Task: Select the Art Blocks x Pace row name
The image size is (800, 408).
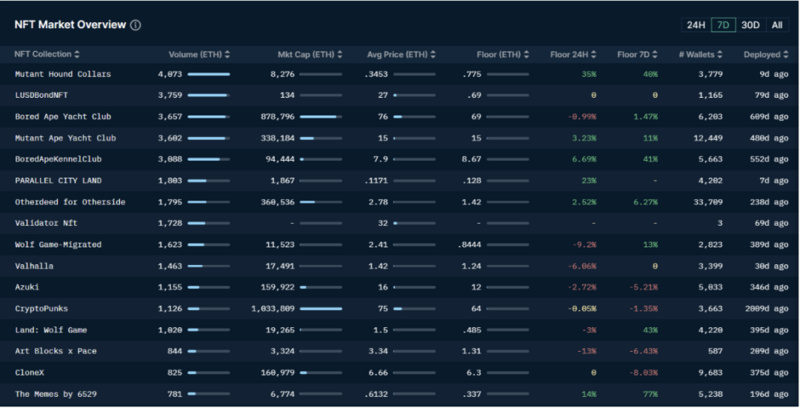Action: click(56, 351)
